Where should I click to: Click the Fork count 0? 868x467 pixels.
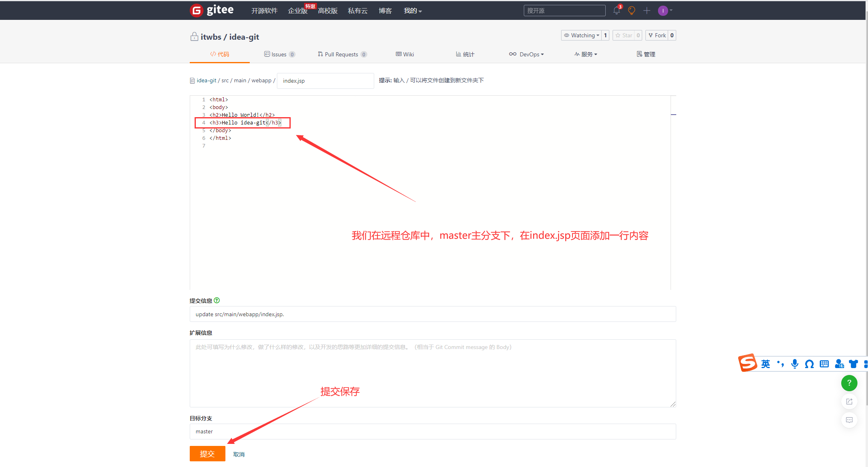[672, 35]
